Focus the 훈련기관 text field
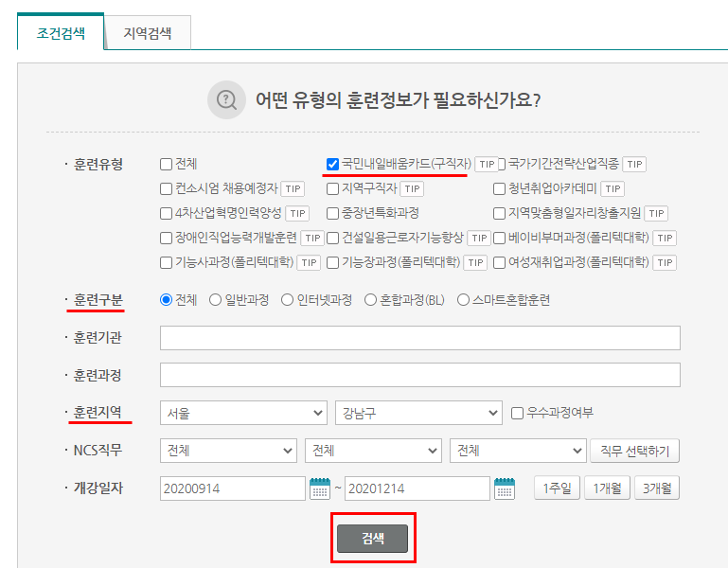The width and height of the screenshot is (728, 568). tap(420, 338)
